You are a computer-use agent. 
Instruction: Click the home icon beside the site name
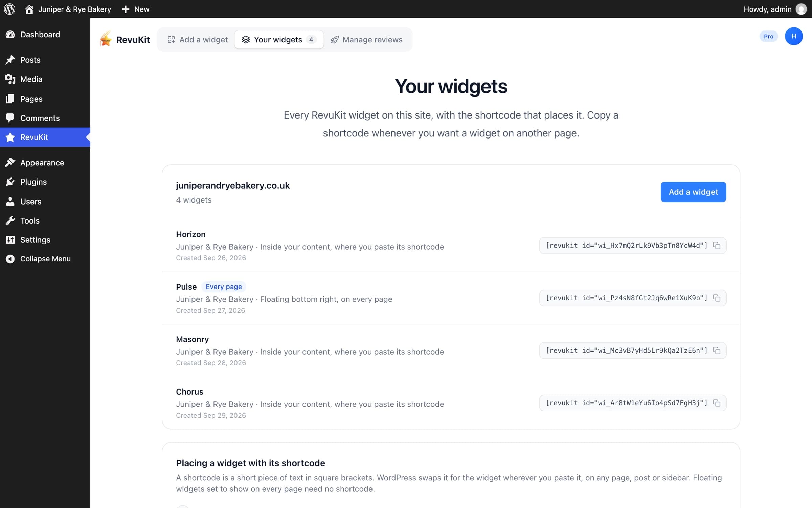pyautogui.click(x=29, y=9)
